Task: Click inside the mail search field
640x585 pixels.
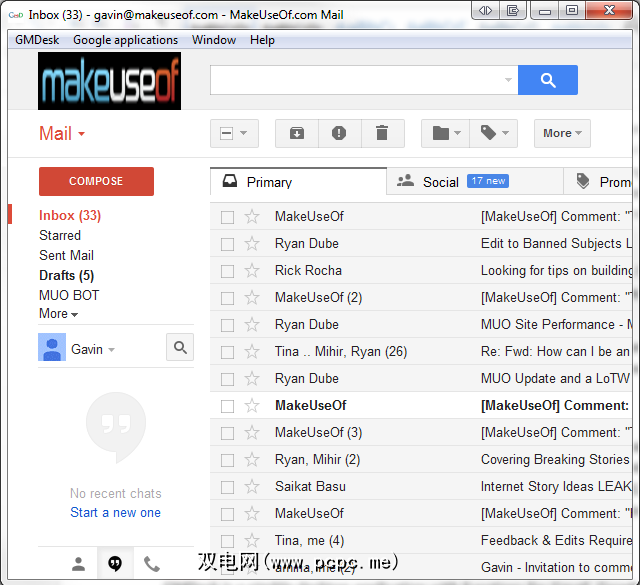Action: pos(357,80)
